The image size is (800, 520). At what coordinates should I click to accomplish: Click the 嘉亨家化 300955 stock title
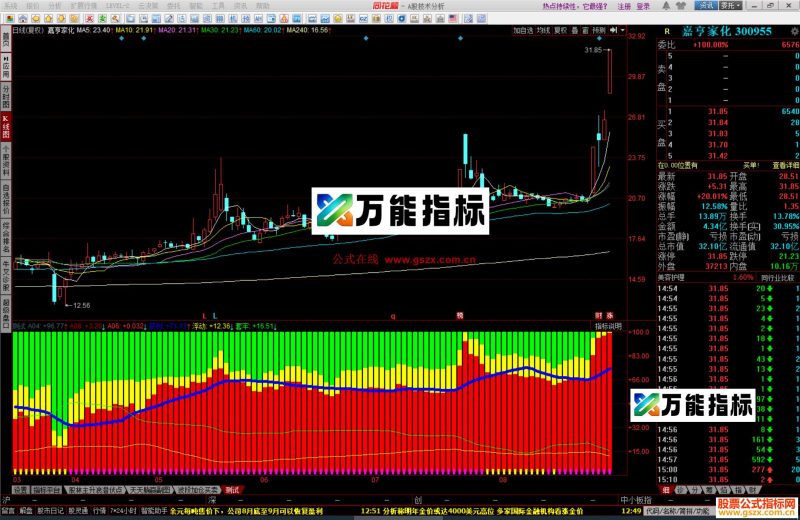[727, 31]
